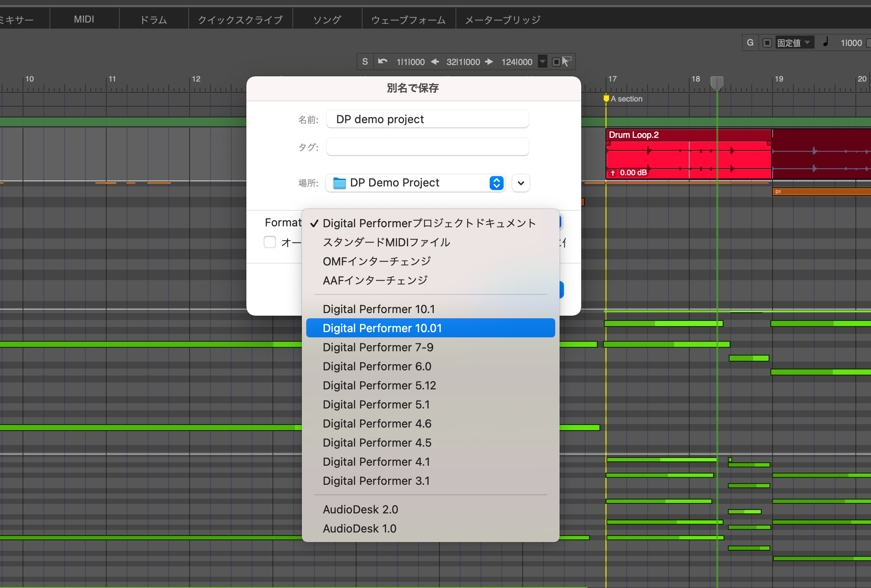871x588 pixels.
Task: Select Digital Performer 7-9 format
Action: [430, 347]
